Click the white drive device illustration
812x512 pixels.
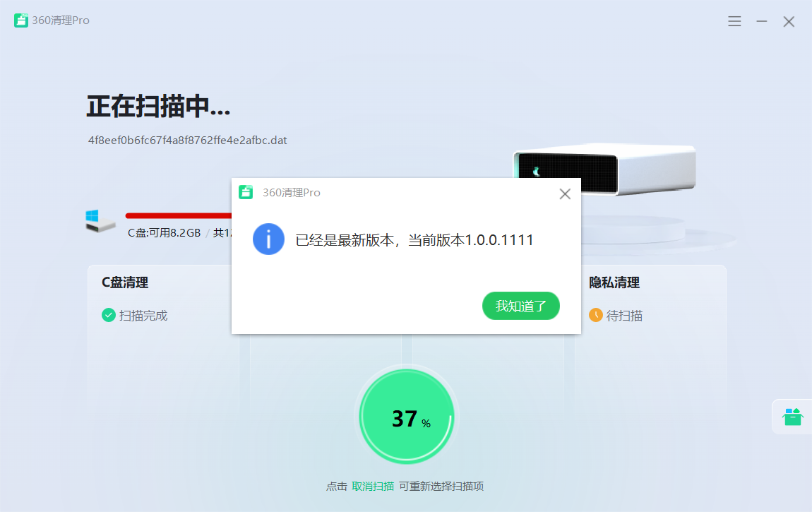(604, 169)
